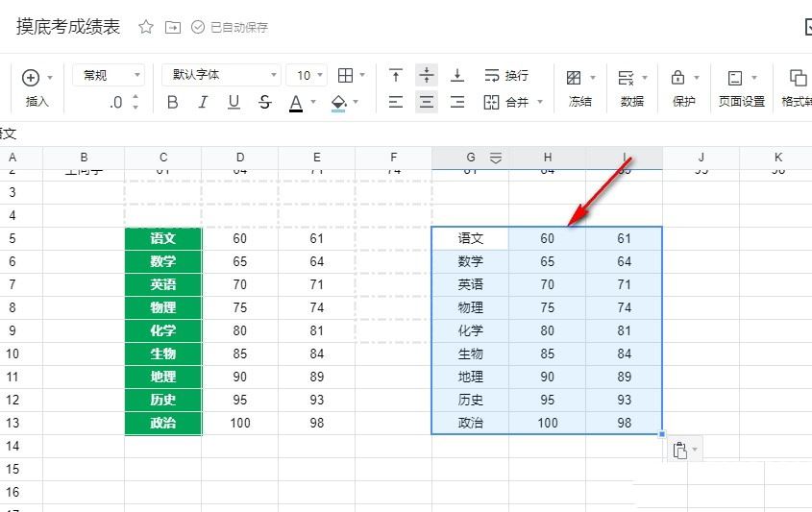Expand the fill color dropdown arrow
This screenshot has height=512, width=812.
[356, 102]
